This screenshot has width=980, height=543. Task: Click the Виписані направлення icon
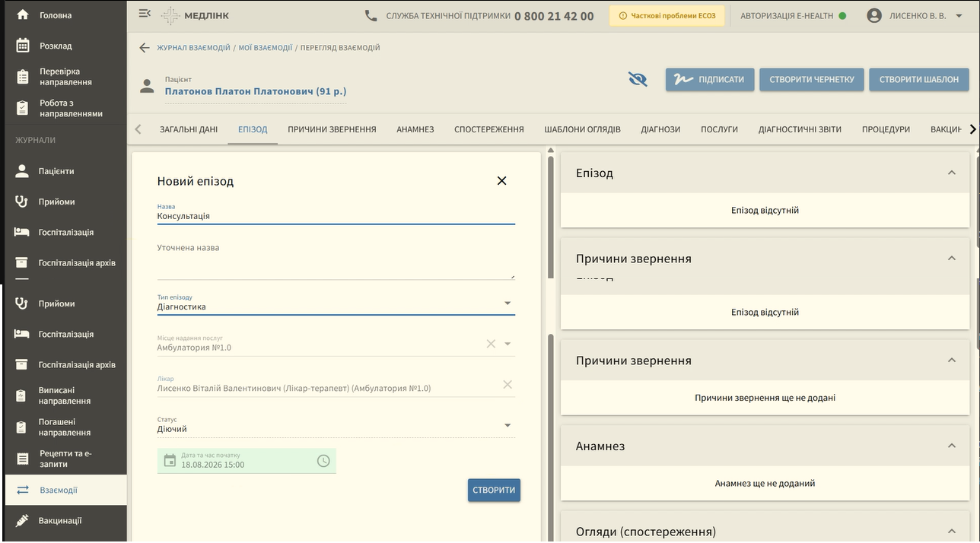coord(23,395)
